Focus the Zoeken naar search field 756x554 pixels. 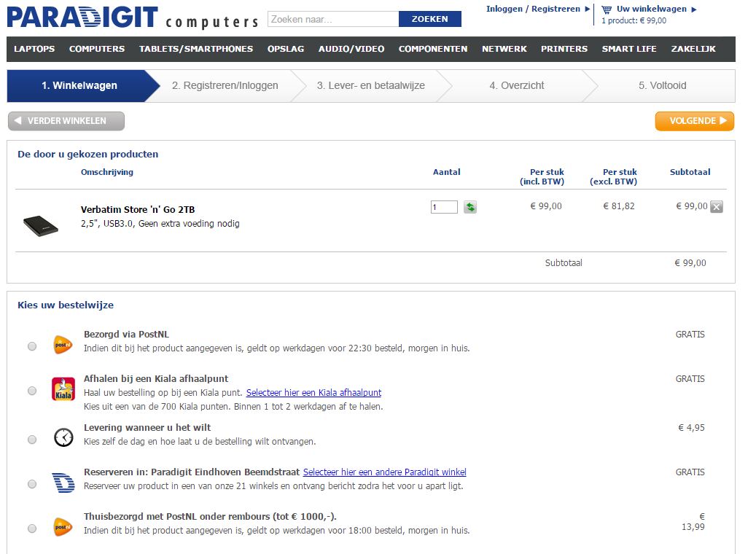[333, 19]
